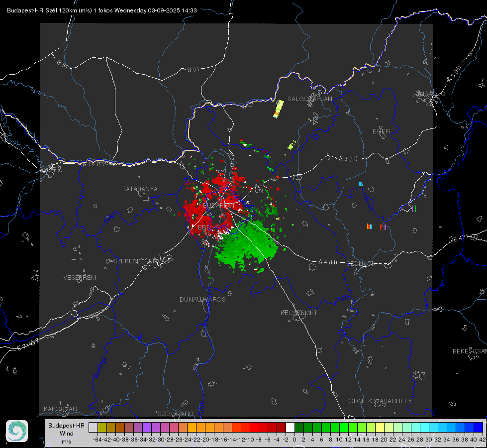
Task: Click the '10' value on the legend scale
Action: [339, 440]
